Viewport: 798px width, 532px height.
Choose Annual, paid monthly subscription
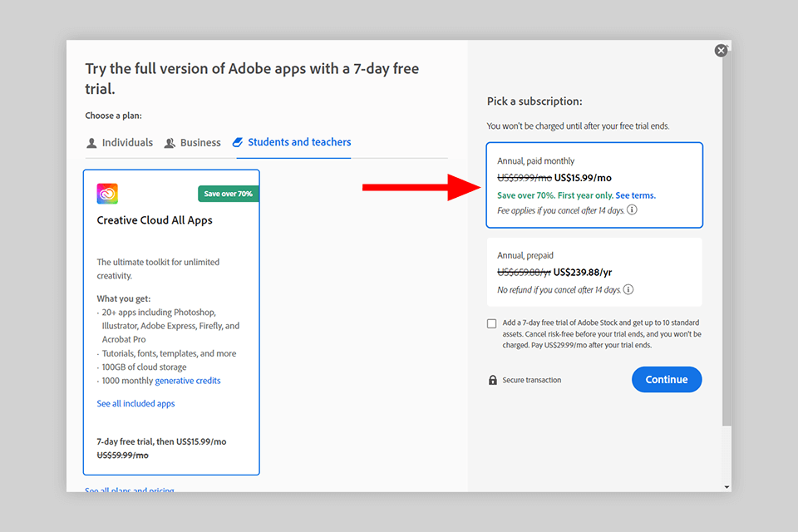pyautogui.click(x=594, y=185)
